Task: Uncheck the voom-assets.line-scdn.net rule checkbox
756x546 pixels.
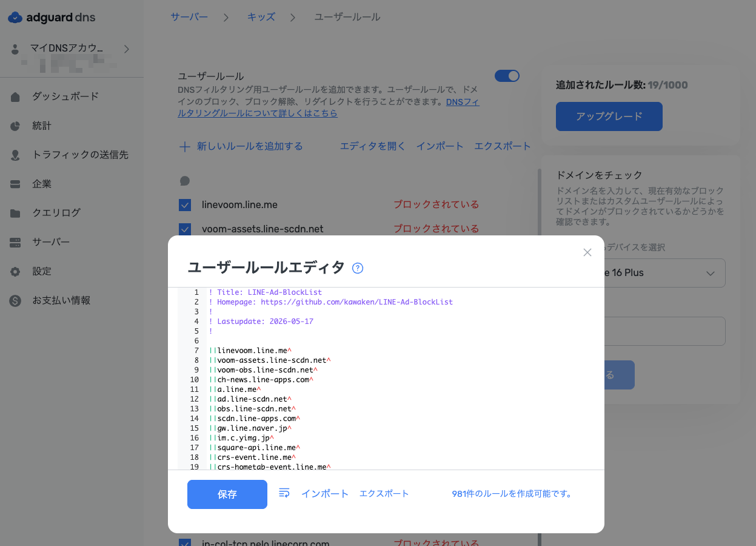Action: 185,229
